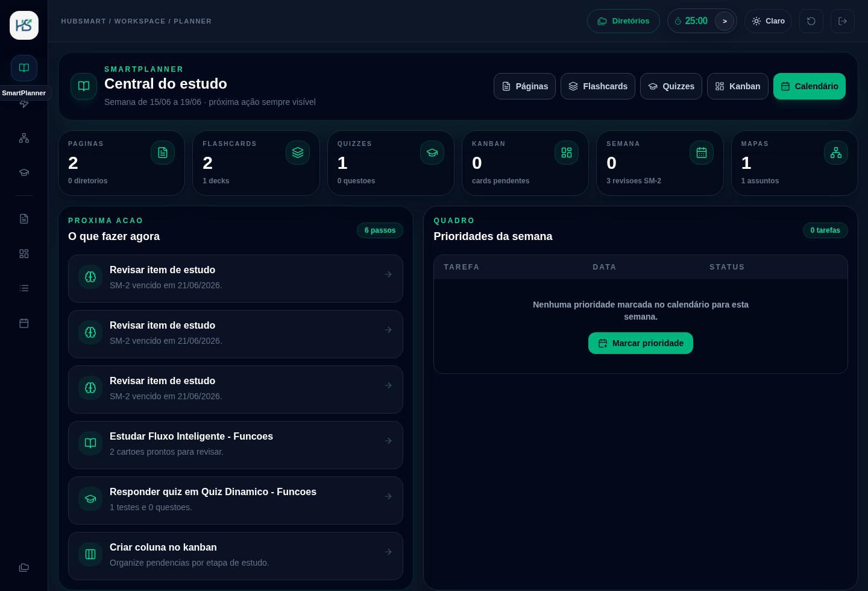The image size is (868, 591).
Task: Click the HUBSMART / WORKSPACE / PLANNER breadcrumb
Action: (136, 21)
